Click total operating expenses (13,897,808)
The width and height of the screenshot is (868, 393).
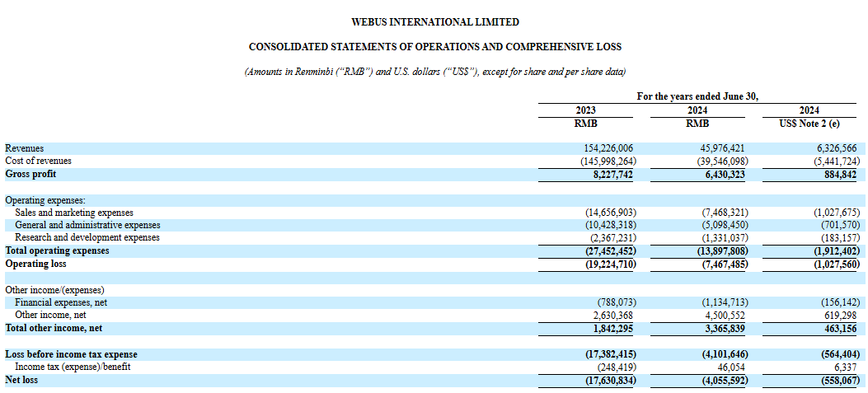[x=723, y=250]
